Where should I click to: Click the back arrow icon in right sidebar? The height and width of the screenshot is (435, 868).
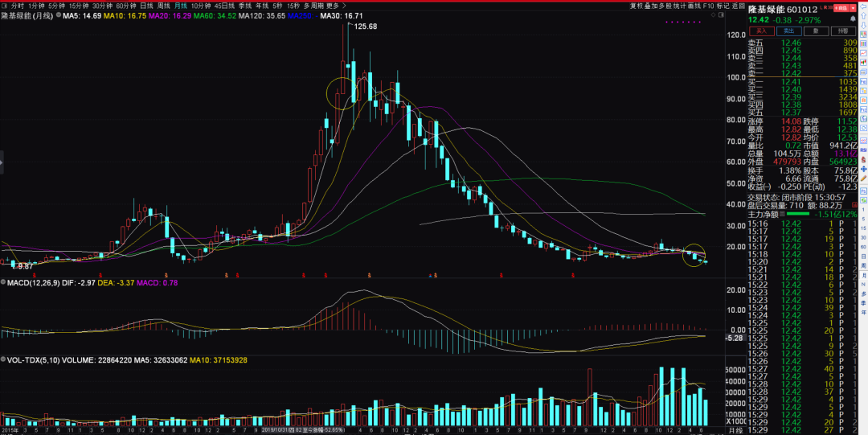pyautogui.click(x=863, y=6)
